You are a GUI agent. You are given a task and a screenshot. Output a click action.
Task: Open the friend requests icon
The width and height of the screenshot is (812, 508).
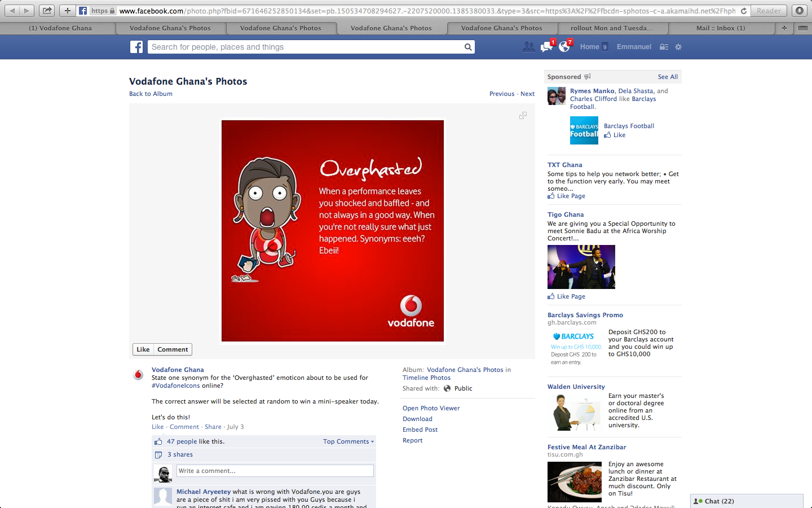click(528, 47)
